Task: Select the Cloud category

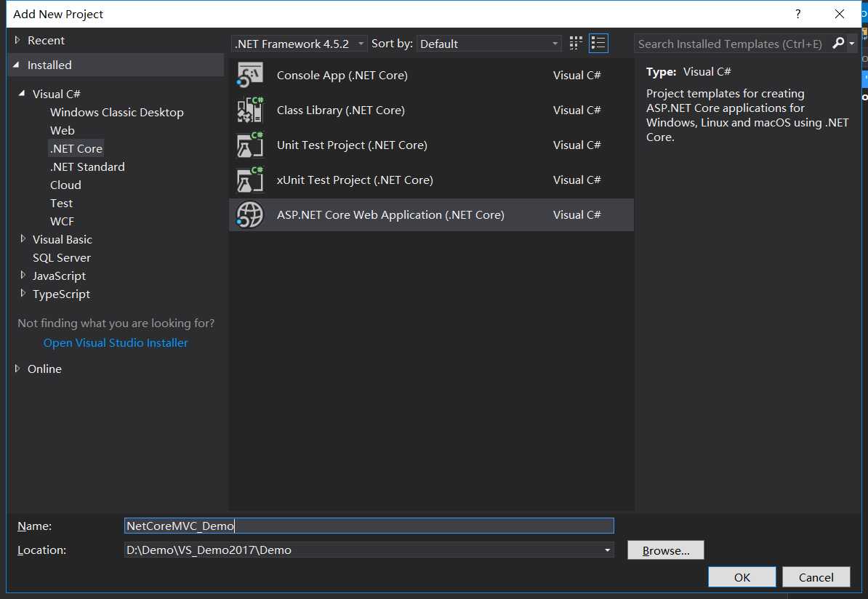Action: click(65, 185)
